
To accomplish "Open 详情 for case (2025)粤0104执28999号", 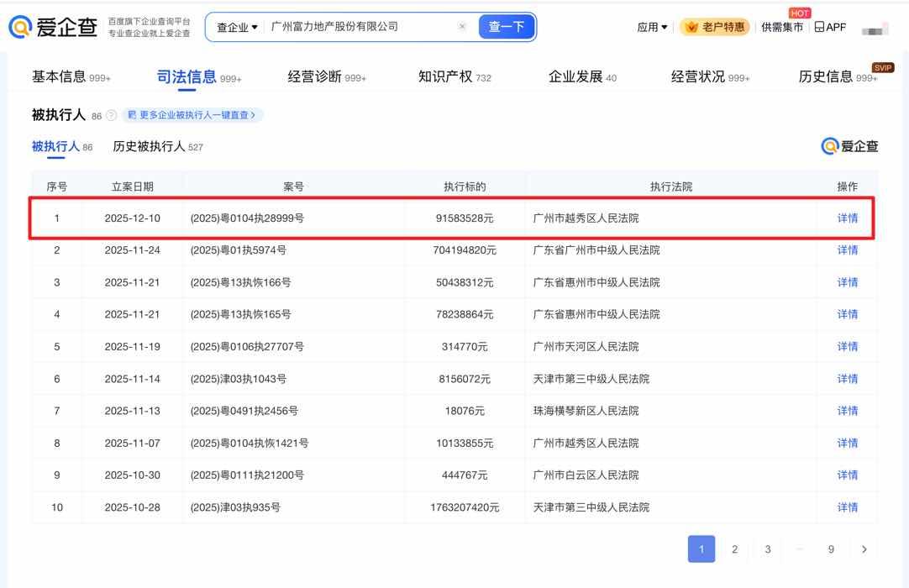I will 847,218.
